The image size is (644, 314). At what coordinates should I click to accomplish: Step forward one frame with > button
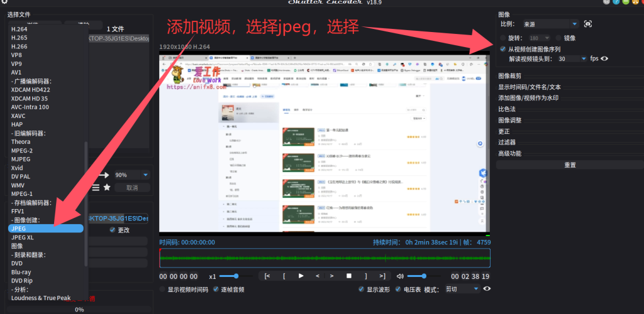coord(332,276)
